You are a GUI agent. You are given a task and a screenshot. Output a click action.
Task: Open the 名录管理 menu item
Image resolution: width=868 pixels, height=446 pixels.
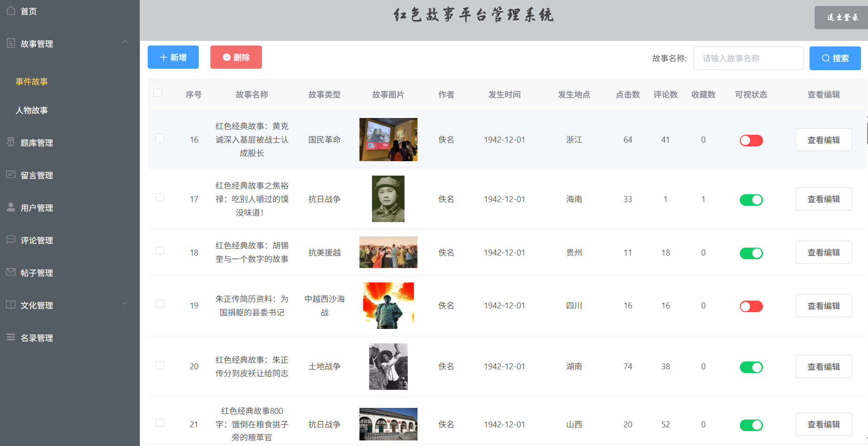click(37, 338)
